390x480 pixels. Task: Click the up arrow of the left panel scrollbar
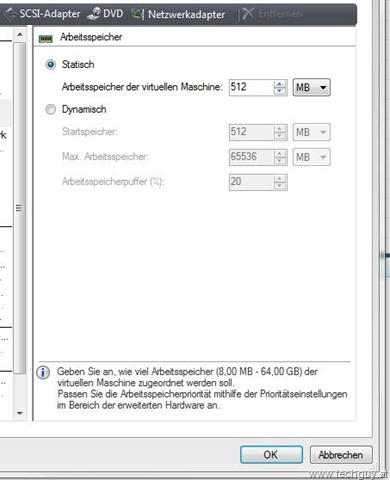click(20, 35)
